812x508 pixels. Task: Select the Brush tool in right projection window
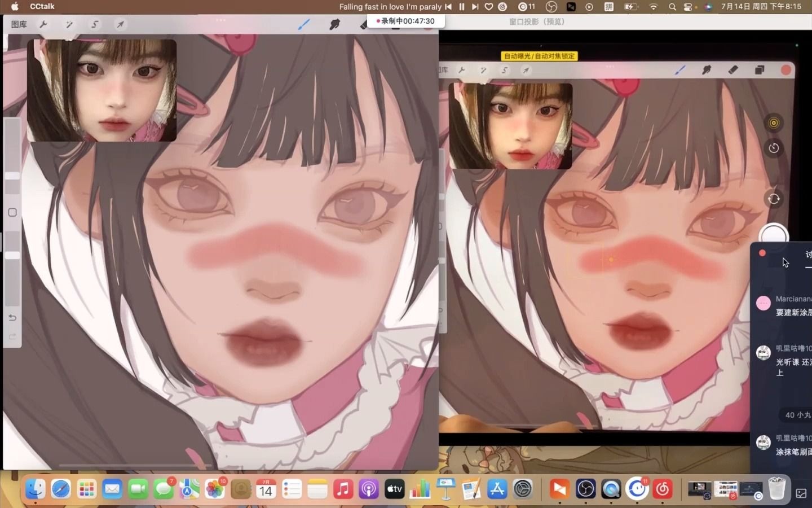pos(680,70)
